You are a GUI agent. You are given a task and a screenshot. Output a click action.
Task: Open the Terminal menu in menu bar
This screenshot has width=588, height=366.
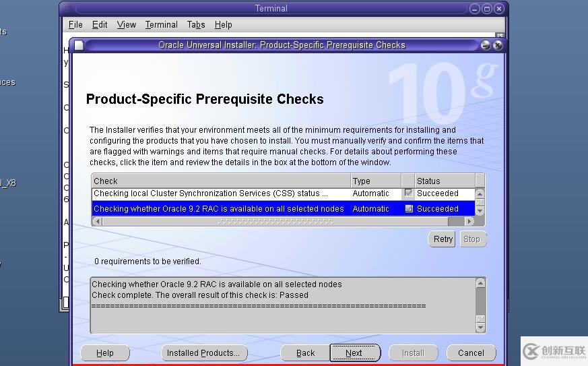161,25
